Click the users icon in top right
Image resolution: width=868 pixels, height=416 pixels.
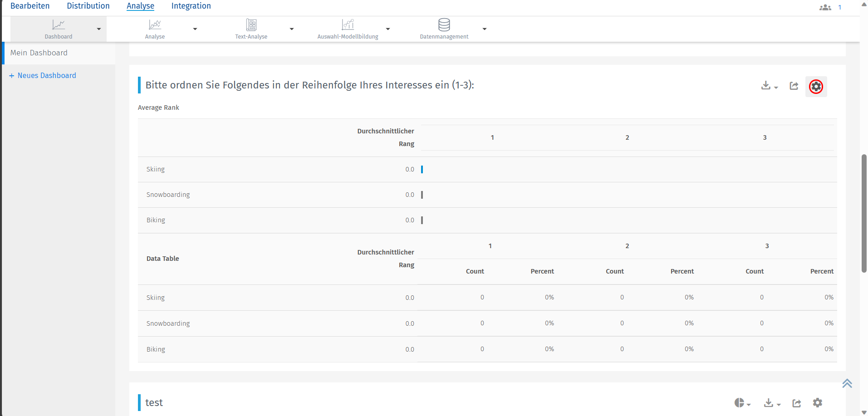825,7
